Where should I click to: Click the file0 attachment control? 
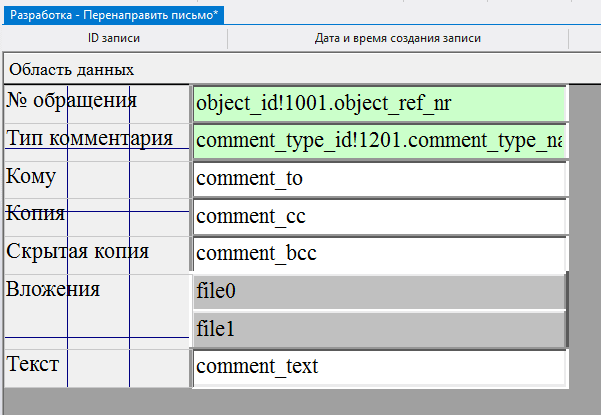click(379, 292)
